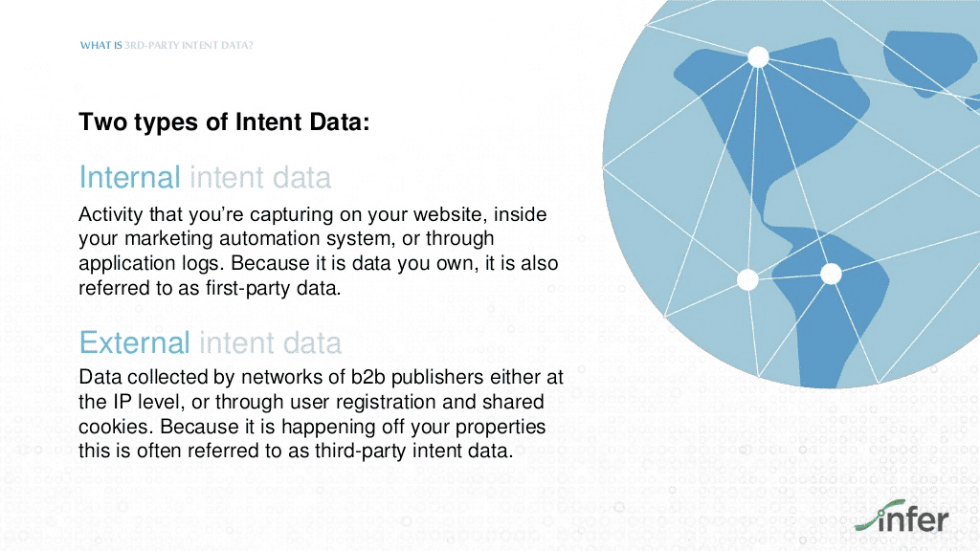The width and height of the screenshot is (980, 551).
Task: Select the 'WHAT IS' header text
Action: tap(100, 45)
